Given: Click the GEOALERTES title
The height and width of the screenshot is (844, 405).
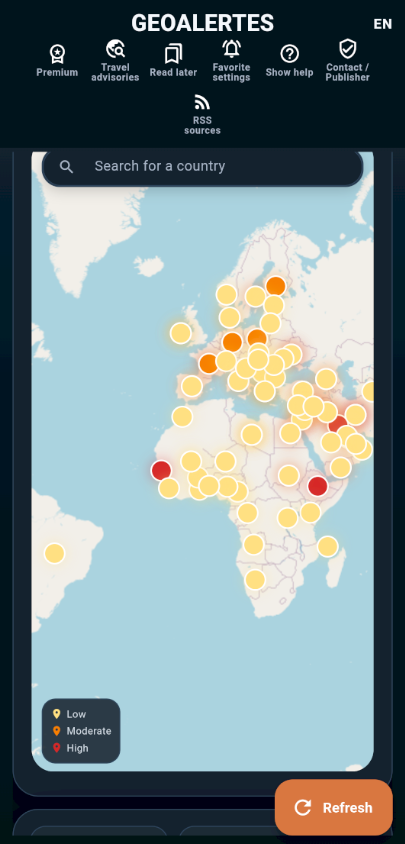Looking at the screenshot, I should (x=202, y=23).
